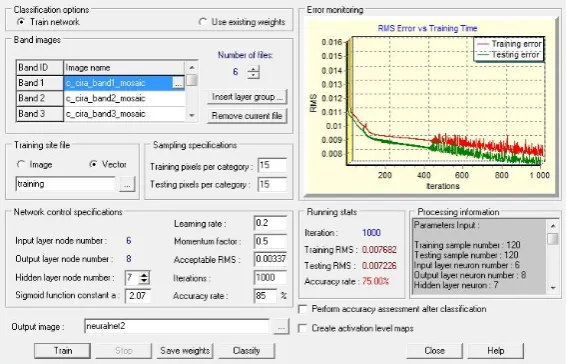Viewport: 567px width, 364px height.
Task: Click the Image name column header
Action: 124,68
